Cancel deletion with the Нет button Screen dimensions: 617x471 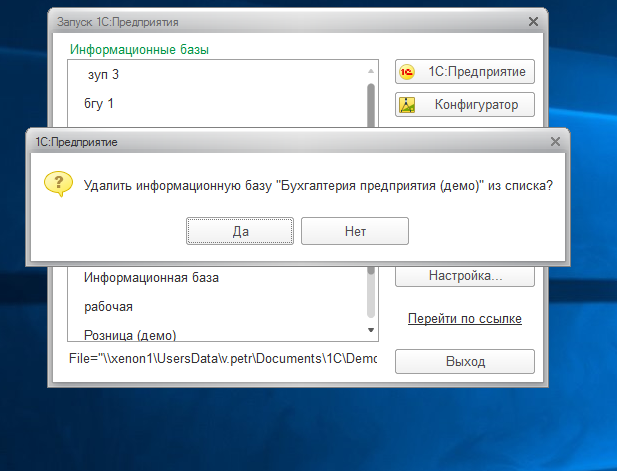pyautogui.click(x=355, y=231)
